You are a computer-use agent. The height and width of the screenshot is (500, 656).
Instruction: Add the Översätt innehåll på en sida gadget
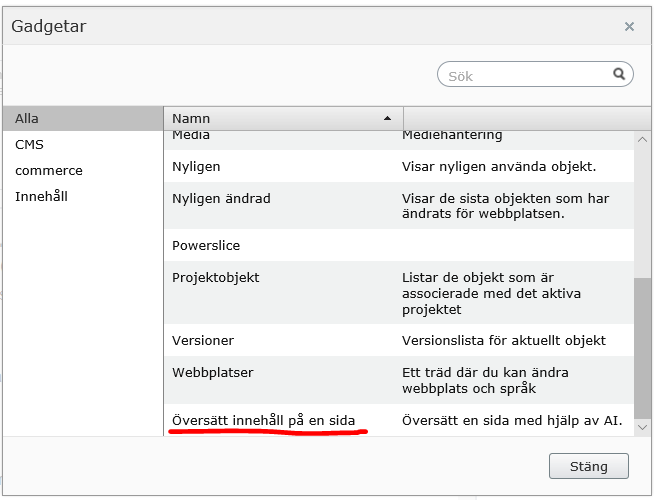coord(263,421)
